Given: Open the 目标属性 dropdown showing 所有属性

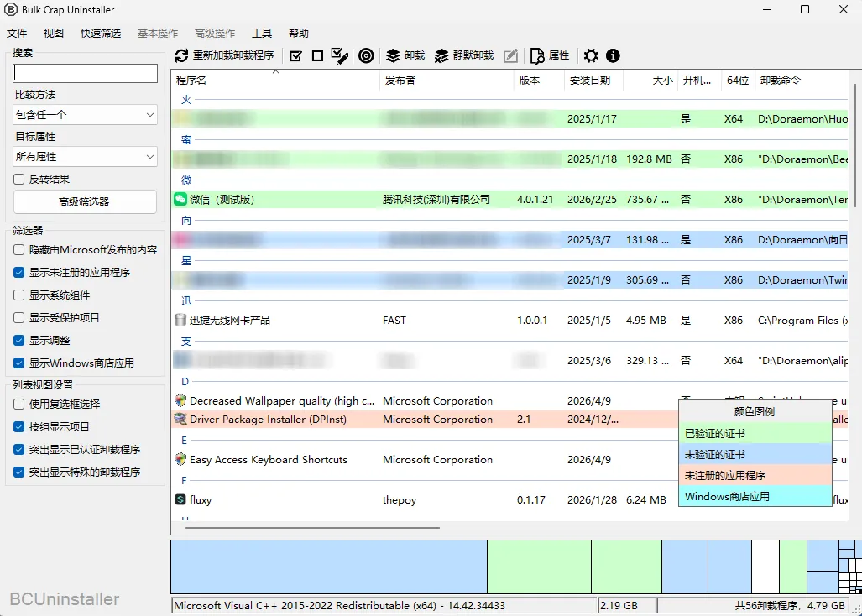Looking at the screenshot, I should (85, 157).
